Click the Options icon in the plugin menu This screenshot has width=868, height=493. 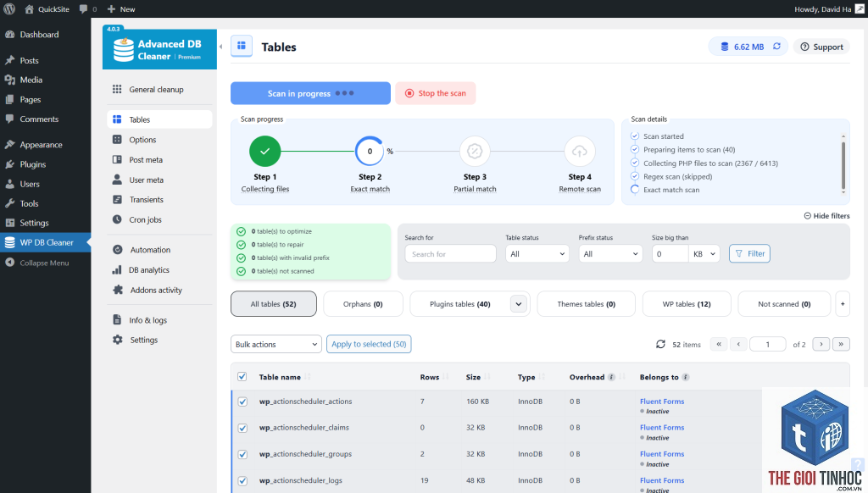click(x=117, y=140)
